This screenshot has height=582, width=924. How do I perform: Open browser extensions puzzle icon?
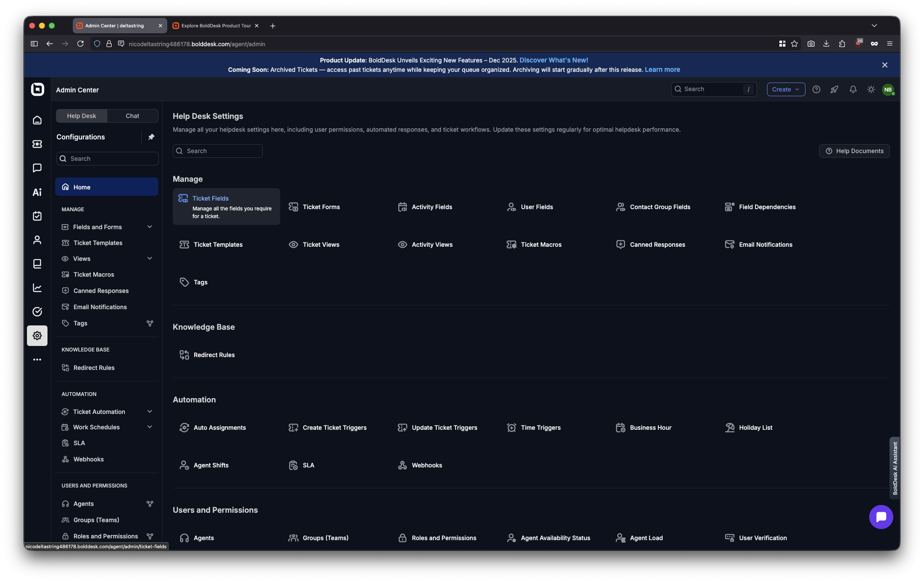tap(842, 44)
